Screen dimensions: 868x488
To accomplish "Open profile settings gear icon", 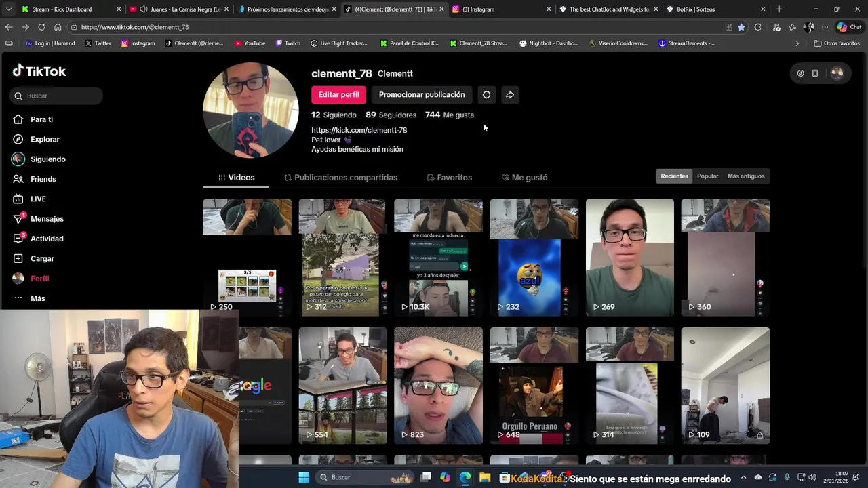I will pyautogui.click(x=486, y=95).
